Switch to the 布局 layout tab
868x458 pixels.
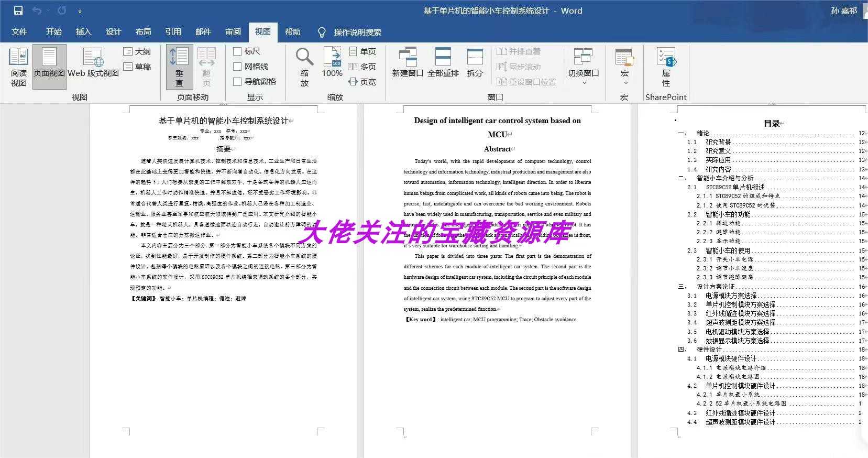tap(143, 32)
